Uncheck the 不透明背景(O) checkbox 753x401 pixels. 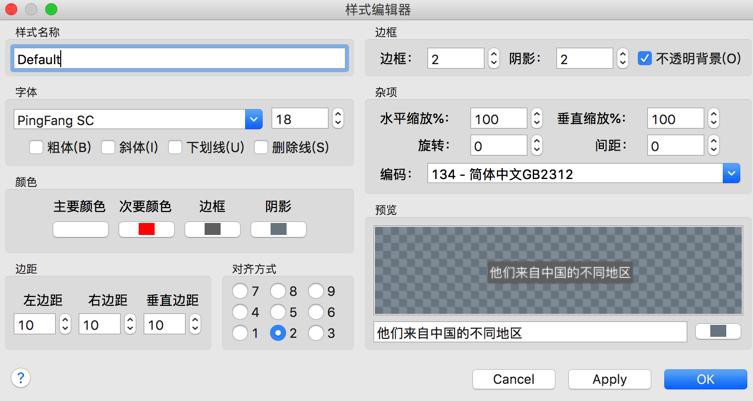[x=644, y=59]
